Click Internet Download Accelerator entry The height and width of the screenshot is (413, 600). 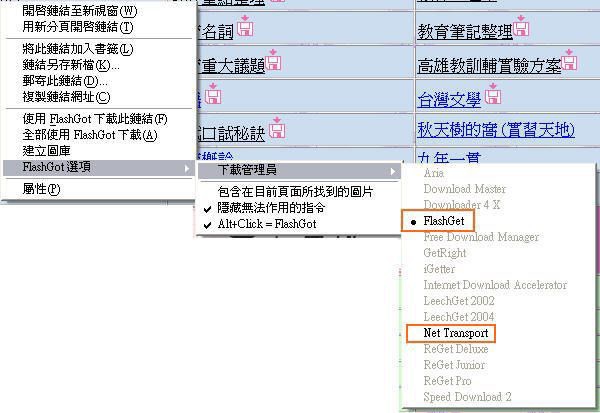[x=496, y=285]
